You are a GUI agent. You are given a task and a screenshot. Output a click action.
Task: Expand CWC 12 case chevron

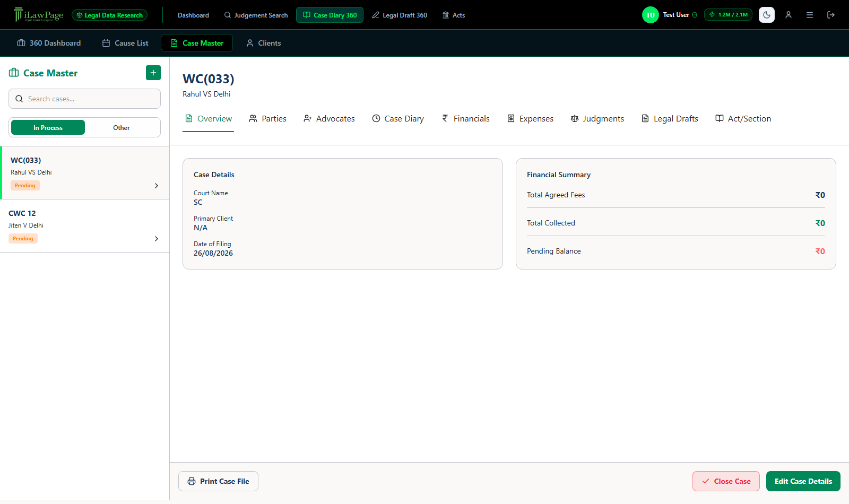click(x=157, y=239)
